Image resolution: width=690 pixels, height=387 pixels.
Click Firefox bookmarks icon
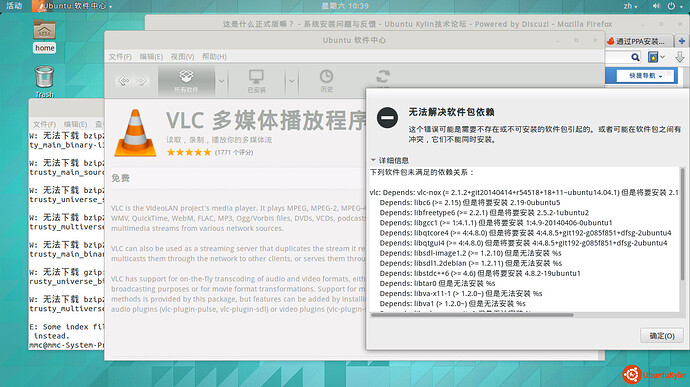pyautogui.click(x=653, y=57)
